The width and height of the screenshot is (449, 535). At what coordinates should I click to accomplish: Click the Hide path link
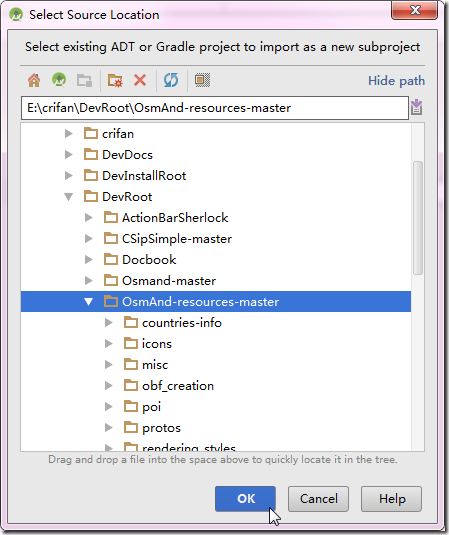pos(396,81)
